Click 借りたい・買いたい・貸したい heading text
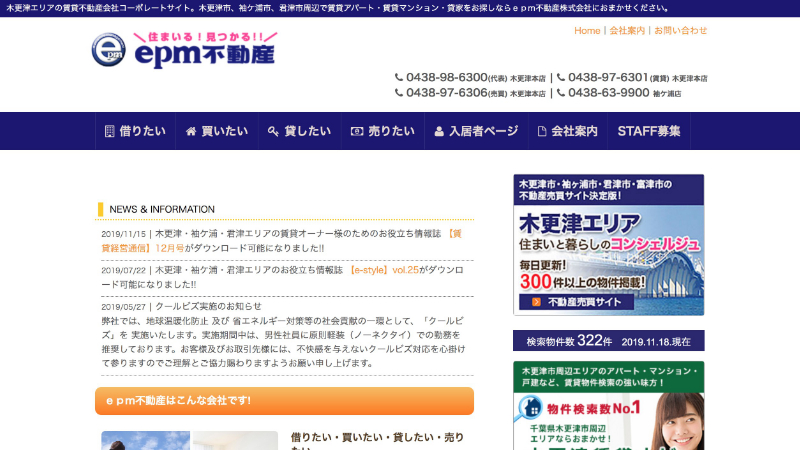The height and width of the screenshot is (450, 800). pyautogui.click(x=377, y=440)
